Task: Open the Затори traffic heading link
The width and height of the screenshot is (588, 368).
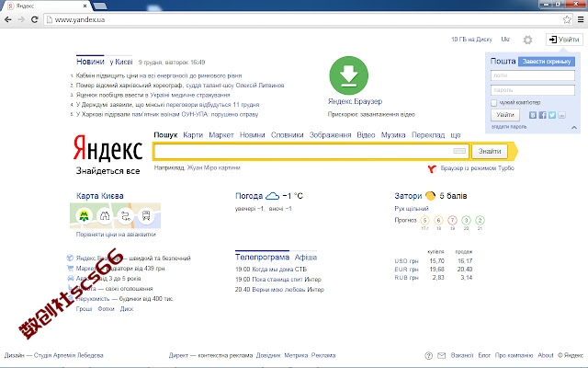Action: point(408,196)
